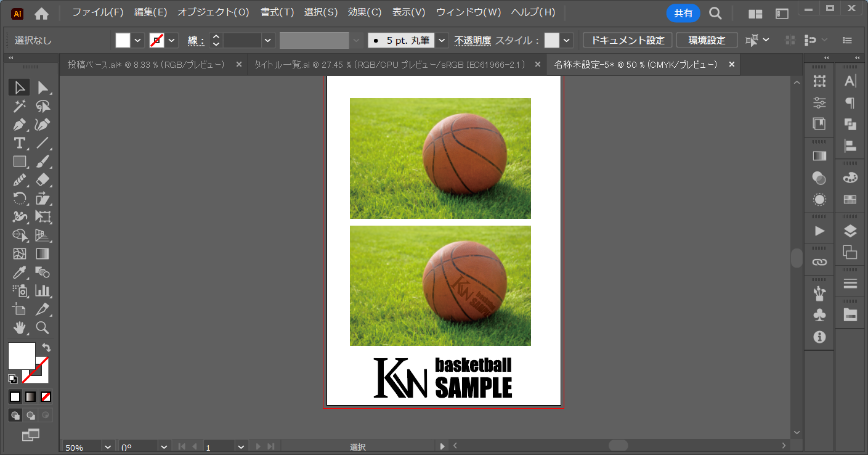Select the Zoom tool in the toolbox

(x=43, y=327)
